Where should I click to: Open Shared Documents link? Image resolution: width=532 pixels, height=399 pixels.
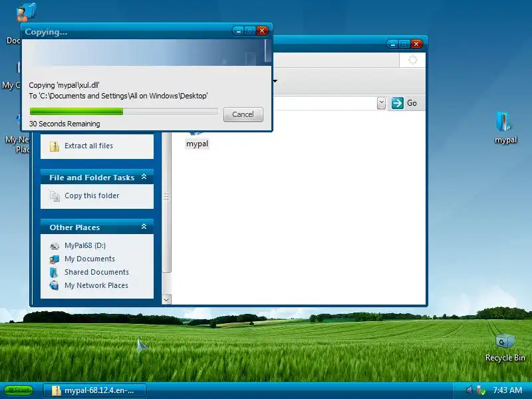[x=96, y=272]
